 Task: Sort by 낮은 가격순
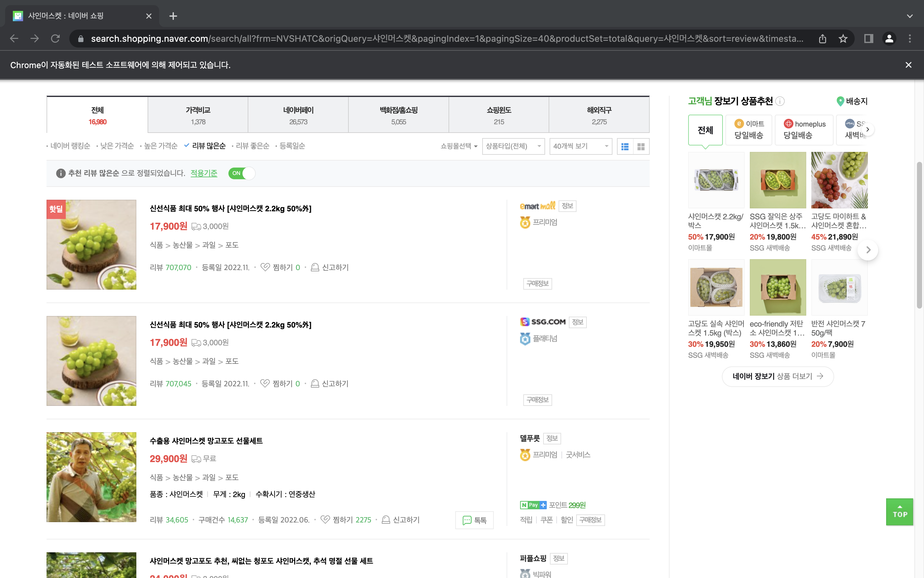[x=117, y=146]
